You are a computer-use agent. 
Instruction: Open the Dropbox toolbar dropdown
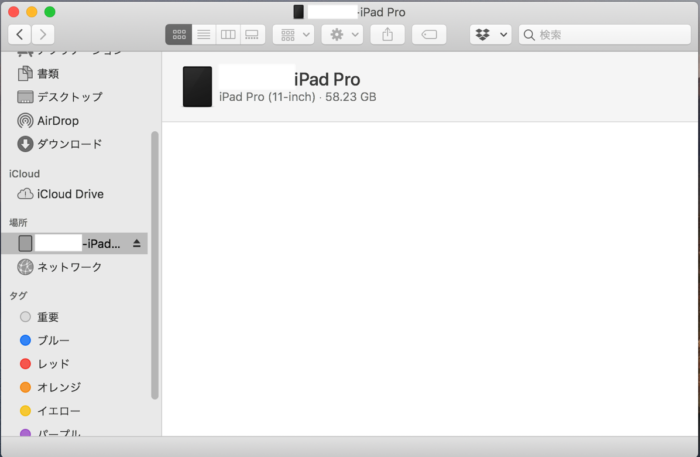click(491, 34)
